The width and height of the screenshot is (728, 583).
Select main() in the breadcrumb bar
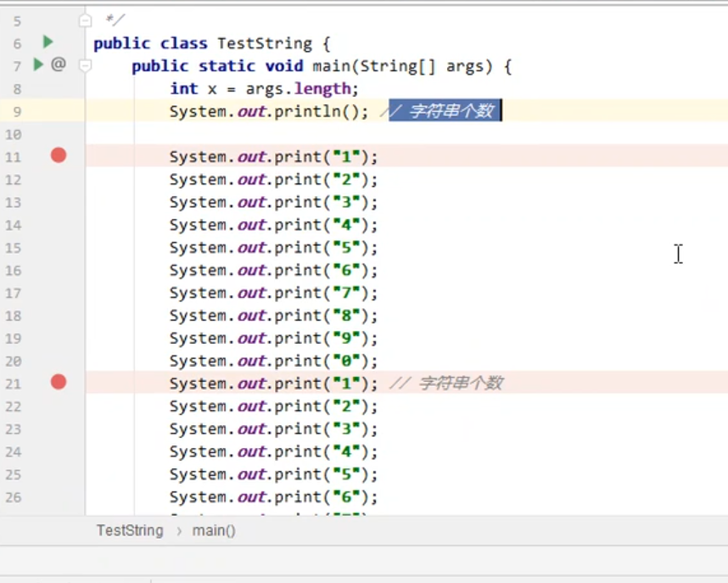point(214,530)
